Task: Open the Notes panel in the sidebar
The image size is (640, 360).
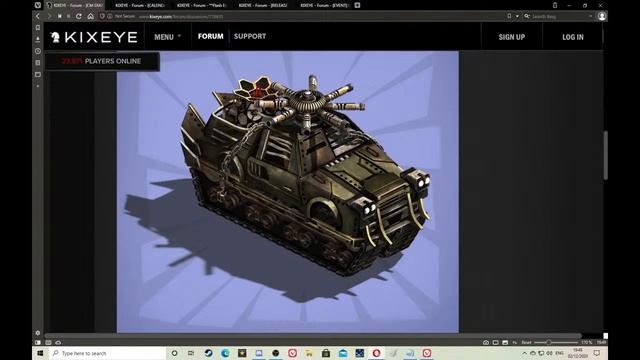Action: [x=38, y=63]
